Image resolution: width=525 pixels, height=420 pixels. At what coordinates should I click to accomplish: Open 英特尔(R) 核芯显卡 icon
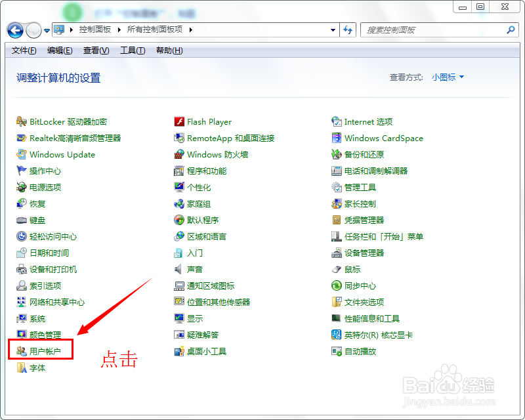337,335
